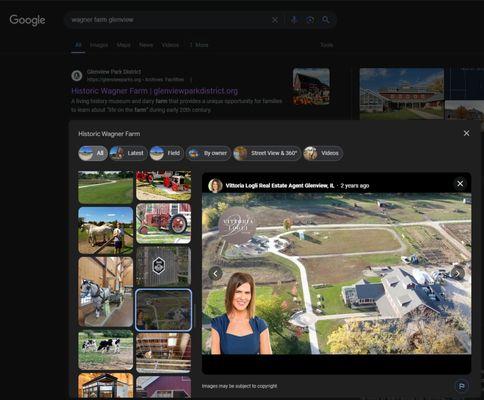Start voice search with the microphone icon

pos(294,20)
